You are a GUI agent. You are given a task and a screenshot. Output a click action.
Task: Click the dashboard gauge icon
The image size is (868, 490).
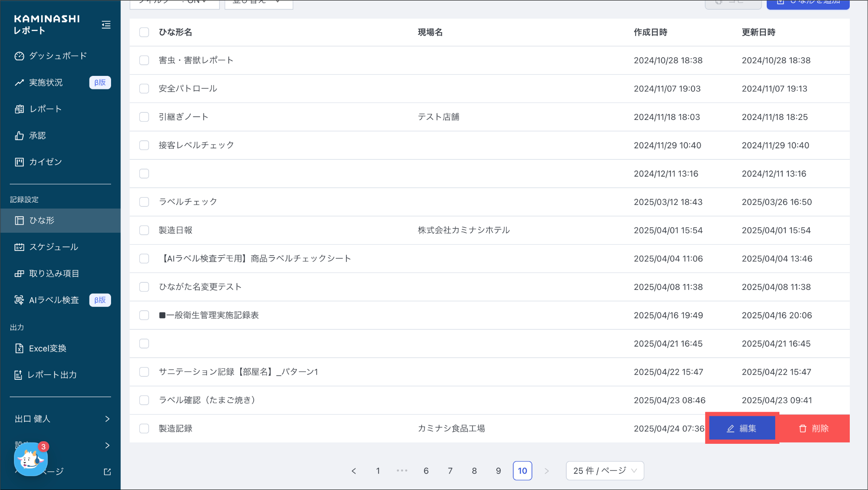[19, 56]
